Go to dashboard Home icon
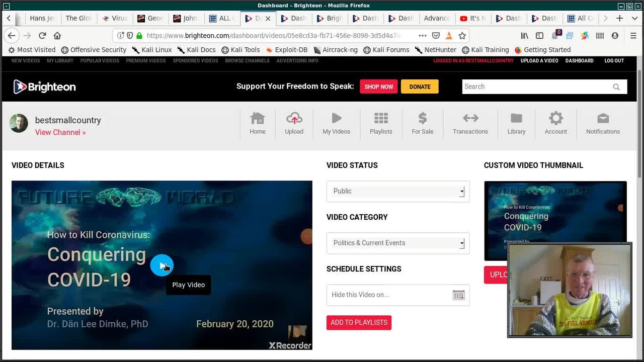 pyautogui.click(x=257, y=119)
